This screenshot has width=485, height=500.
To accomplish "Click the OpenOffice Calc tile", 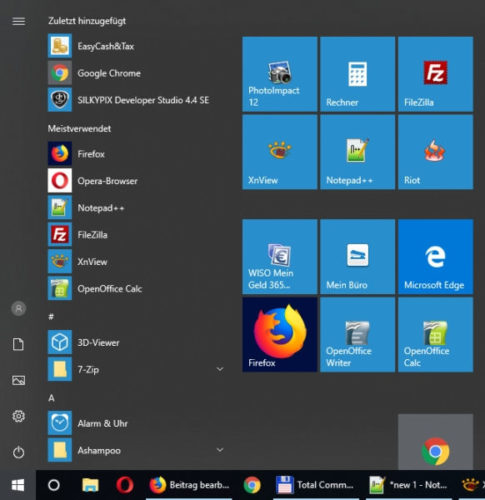I will point(436,335).
